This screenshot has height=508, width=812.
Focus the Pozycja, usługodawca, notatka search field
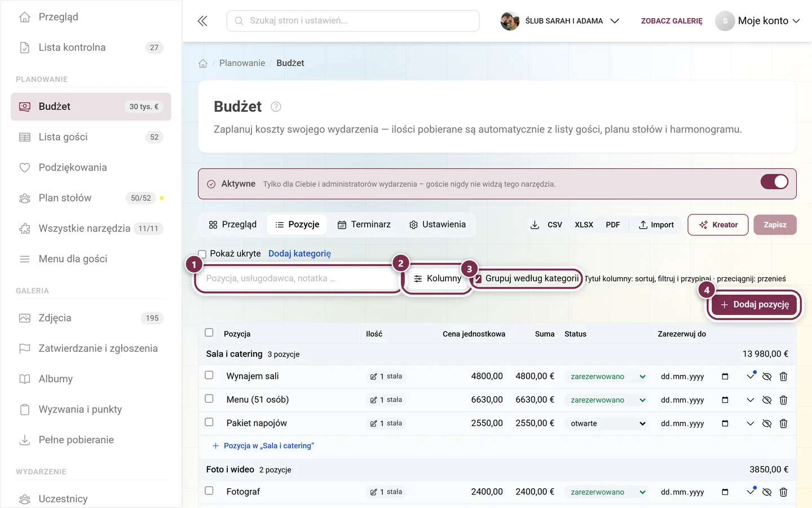tap(298, 278)
